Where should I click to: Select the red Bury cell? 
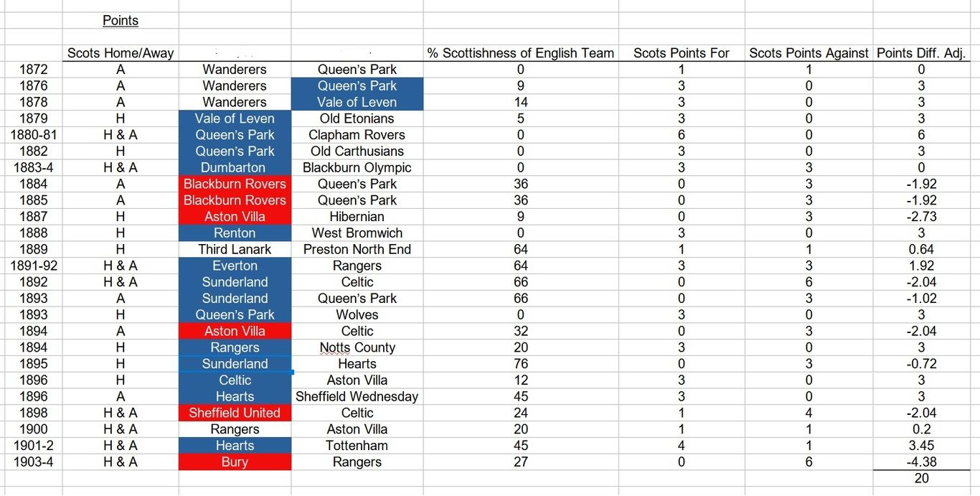(x=235, y=462)
